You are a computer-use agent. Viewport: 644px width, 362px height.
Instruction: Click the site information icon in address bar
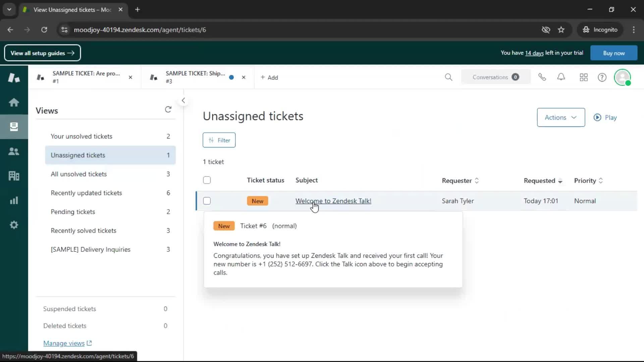(64, 30)
